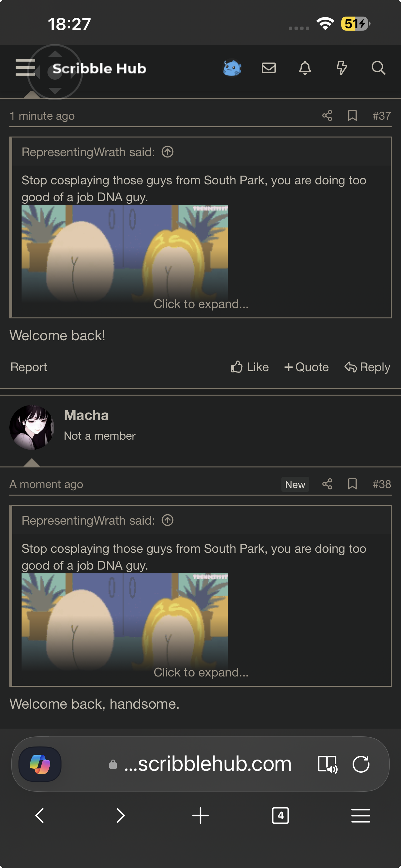Open Macha's profile avatar
The height and width of the screenshot is (868, 401).
click(32, 427)
